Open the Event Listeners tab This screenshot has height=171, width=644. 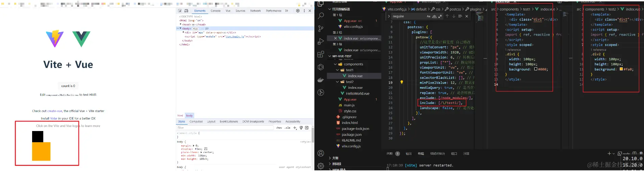pyautogui.click(x=229, y=122)
